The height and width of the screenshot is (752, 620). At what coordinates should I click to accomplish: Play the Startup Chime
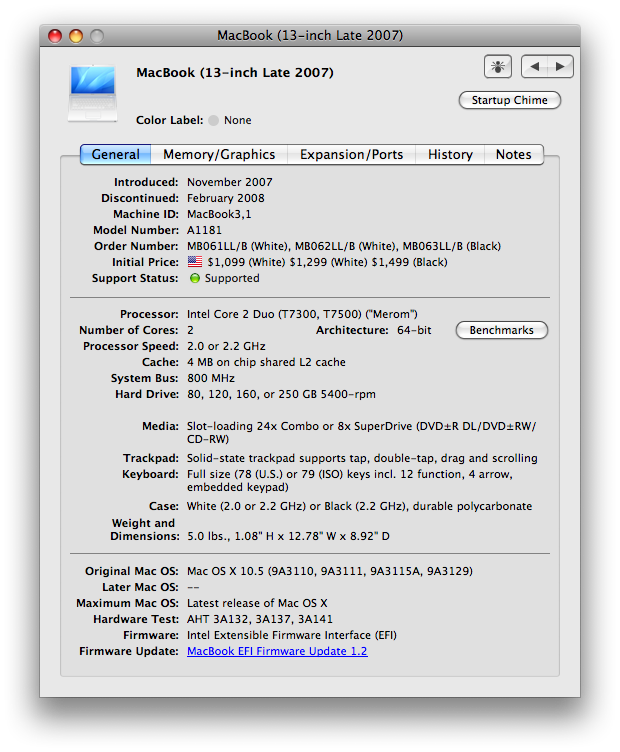(509, 100)
